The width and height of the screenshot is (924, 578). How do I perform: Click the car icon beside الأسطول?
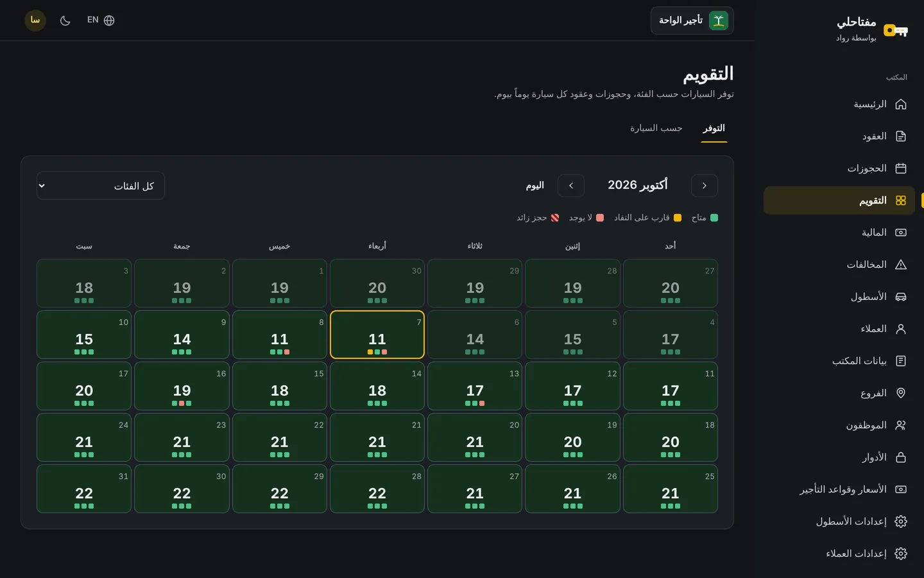coord(901,297)
